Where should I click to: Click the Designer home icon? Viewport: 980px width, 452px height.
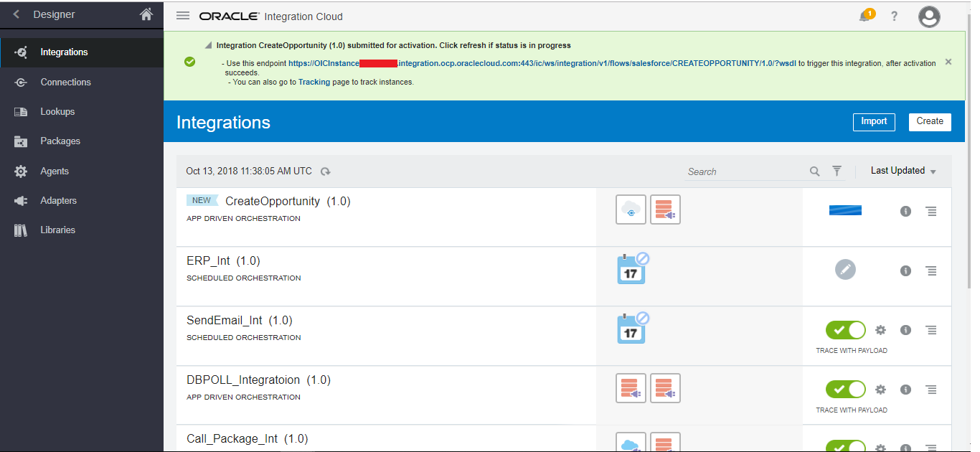(x=146, y=14)
